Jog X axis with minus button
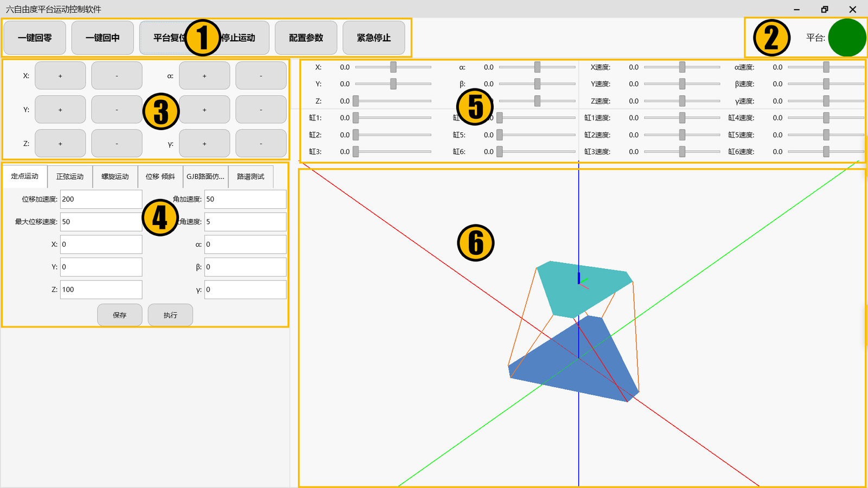This screenshot has height=488, width=868. pos(117,76)
